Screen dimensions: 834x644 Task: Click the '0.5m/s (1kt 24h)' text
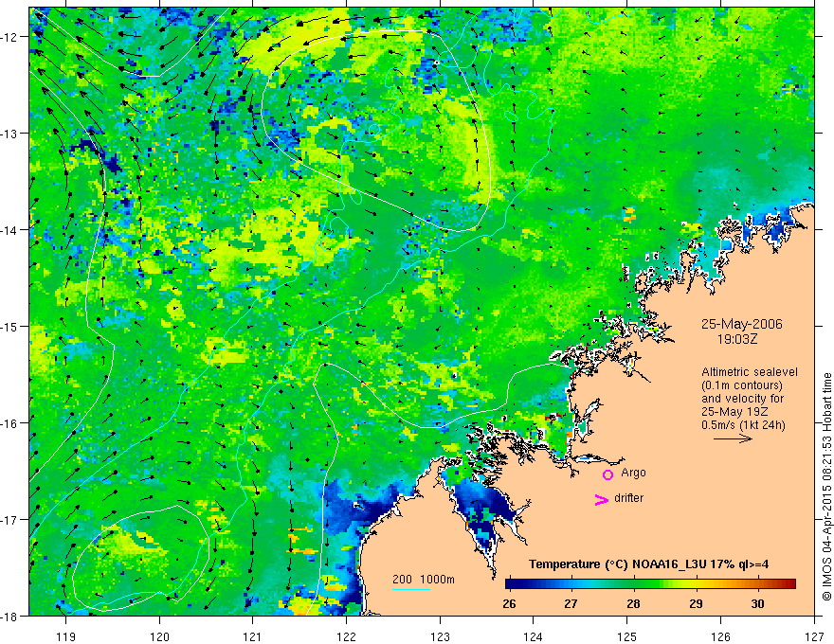point(744,425)
